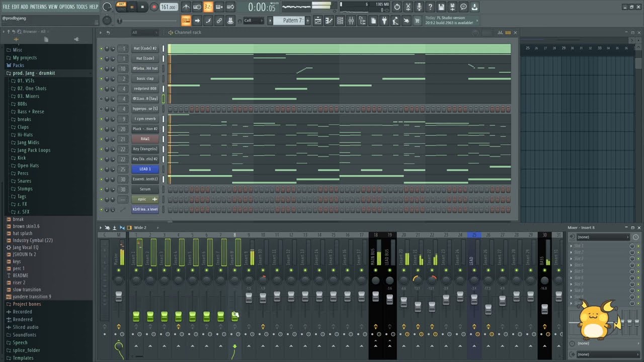Toggle channel selector for Hat (Code)

(163, 59)
